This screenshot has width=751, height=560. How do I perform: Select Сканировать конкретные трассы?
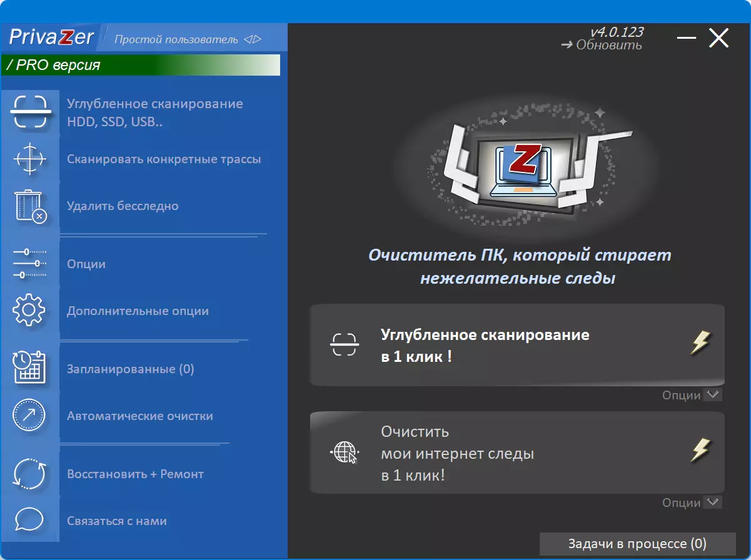pyautogui.click(x=164, y=159)
